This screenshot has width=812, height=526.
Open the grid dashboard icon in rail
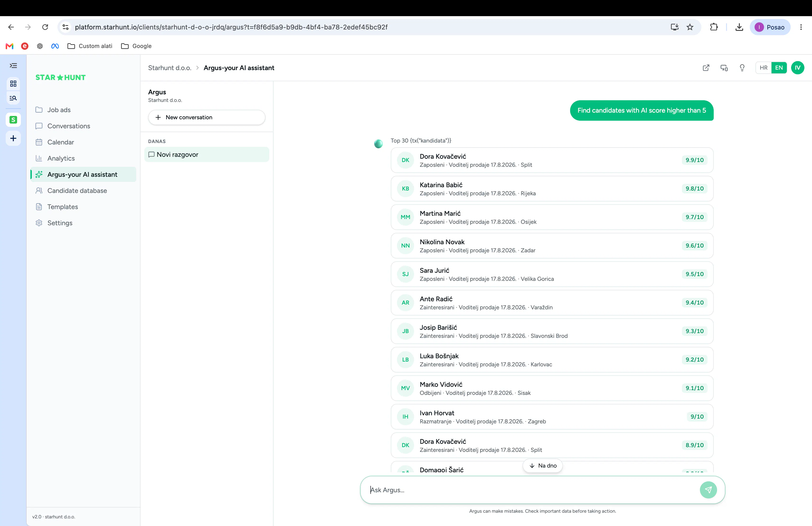(13, 84)
